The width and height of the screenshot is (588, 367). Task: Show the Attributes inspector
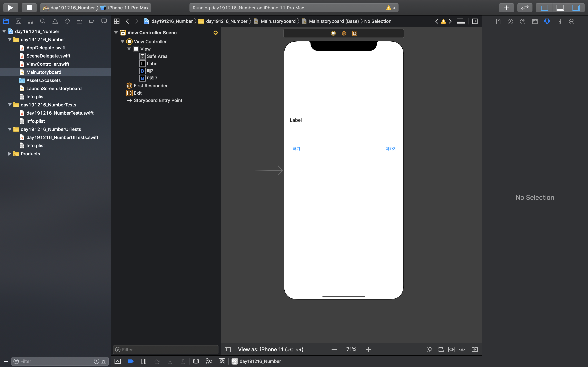(547, 21)
